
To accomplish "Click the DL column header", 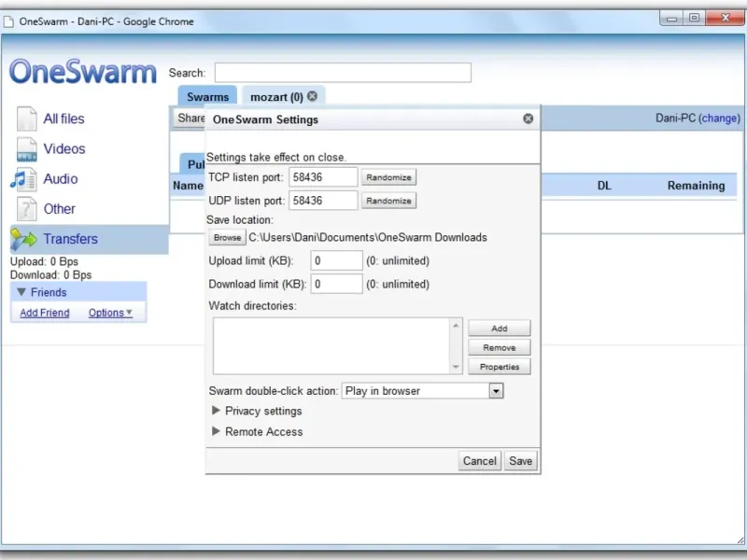I will click(x=604, y=185).
